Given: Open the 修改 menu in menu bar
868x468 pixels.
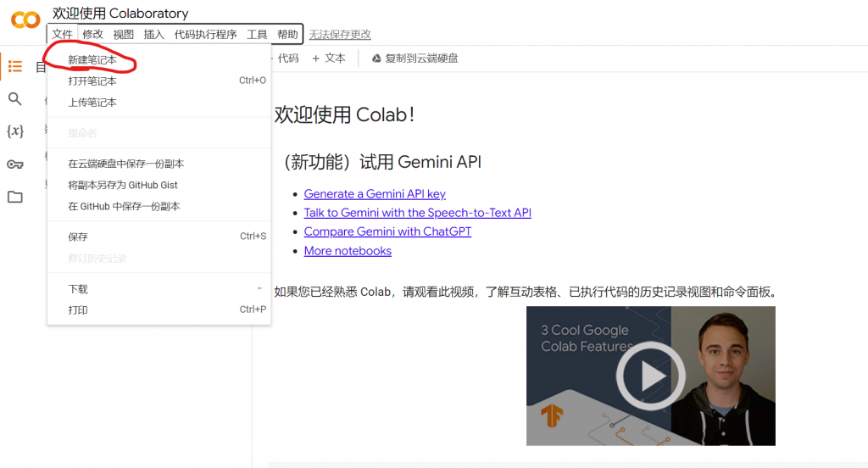Looking at the screenshot, I should click(x=92, y=35).
